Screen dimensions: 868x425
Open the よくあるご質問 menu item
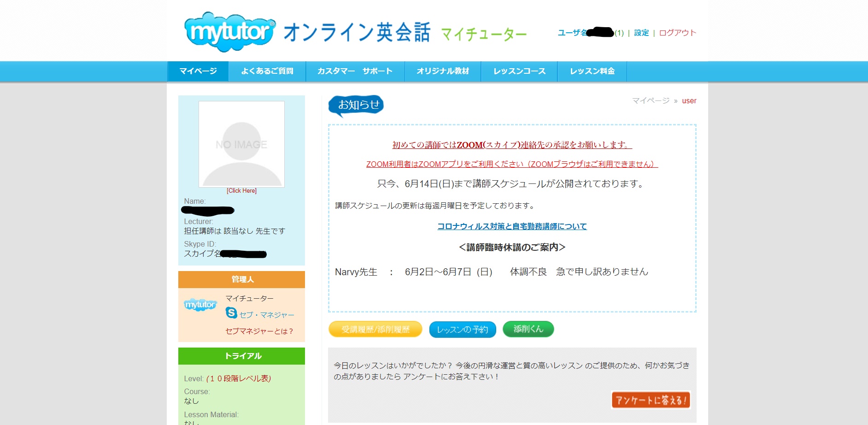pyautogui.click(x=267, y=71)
